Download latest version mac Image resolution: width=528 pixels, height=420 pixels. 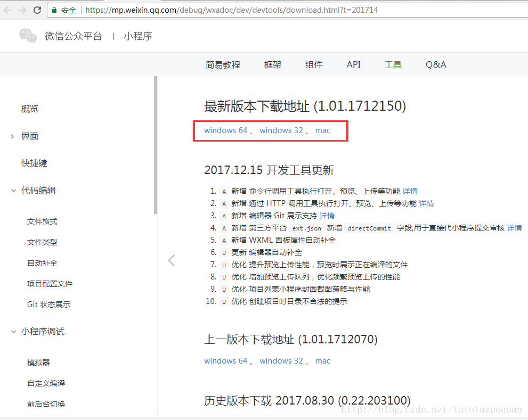(322, 130)
